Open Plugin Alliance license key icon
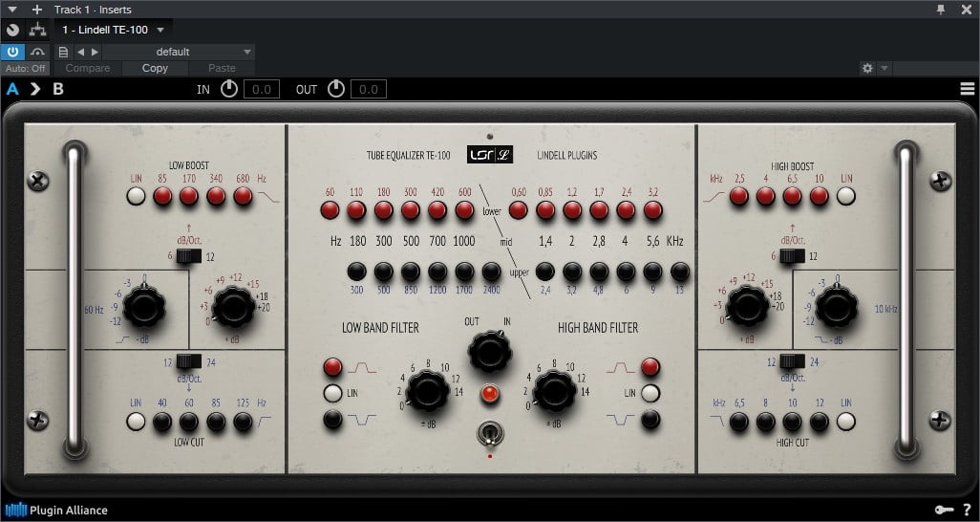The height and width of the screenshot is (522, 980). point(944,511)
